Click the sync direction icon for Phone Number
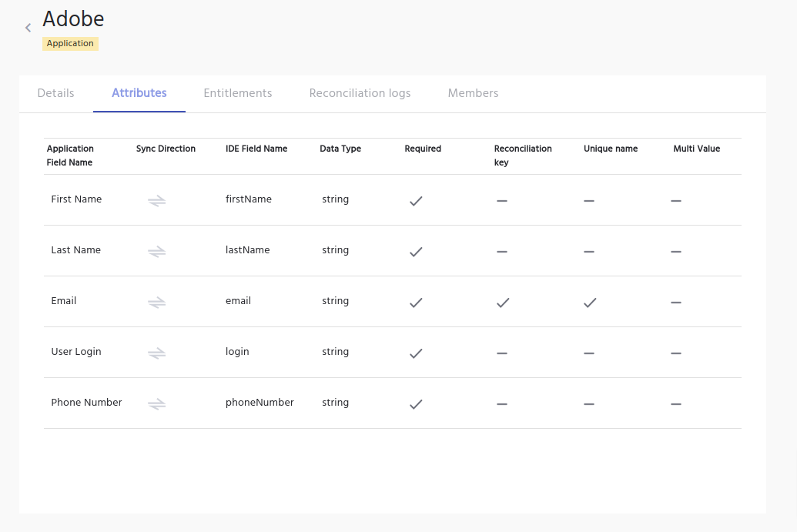The image size is (797, 532). click(157, 403)
